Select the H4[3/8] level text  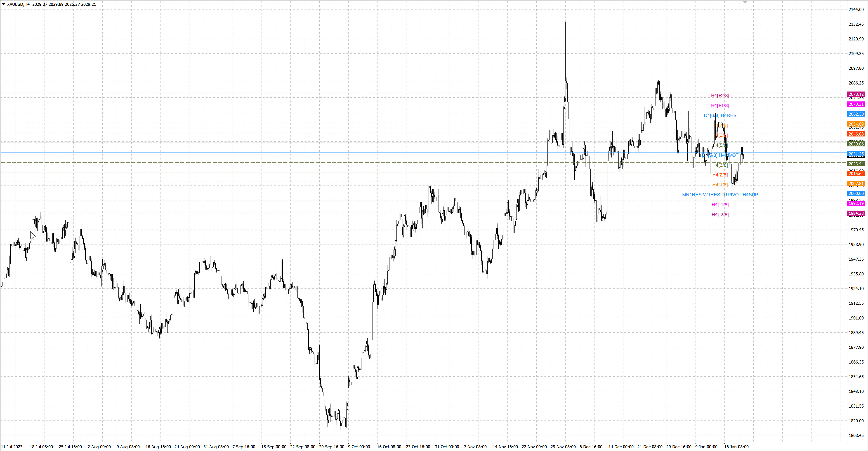click(x=720, y=165)
